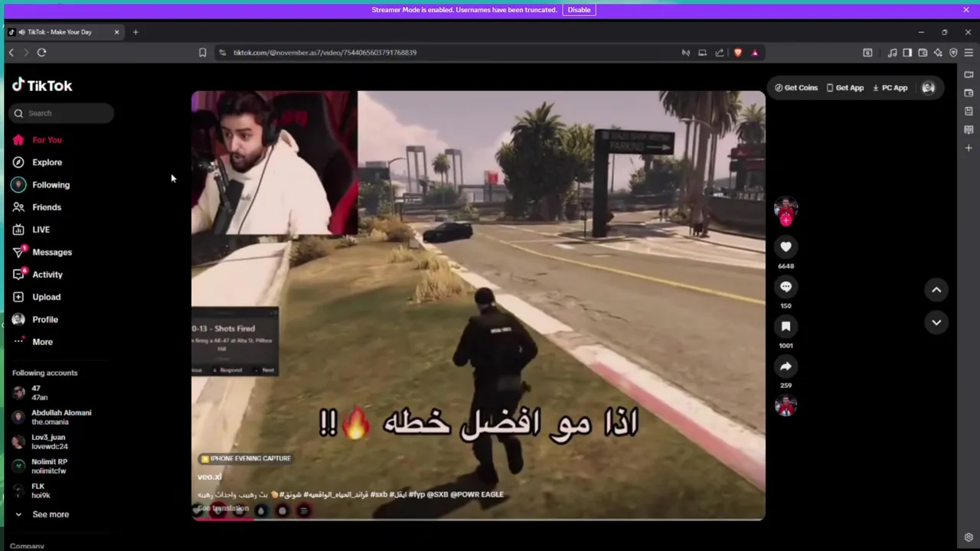The image size is (980, 551).
Task: Open a new browser tab
Action: coord(136,32)
